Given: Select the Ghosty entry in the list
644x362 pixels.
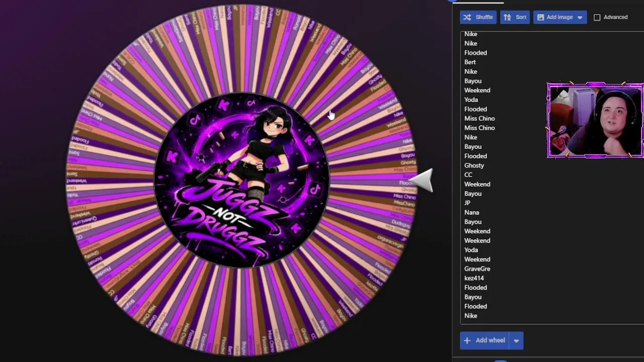Looking at the screenshot, I should [x=474, y=165].
